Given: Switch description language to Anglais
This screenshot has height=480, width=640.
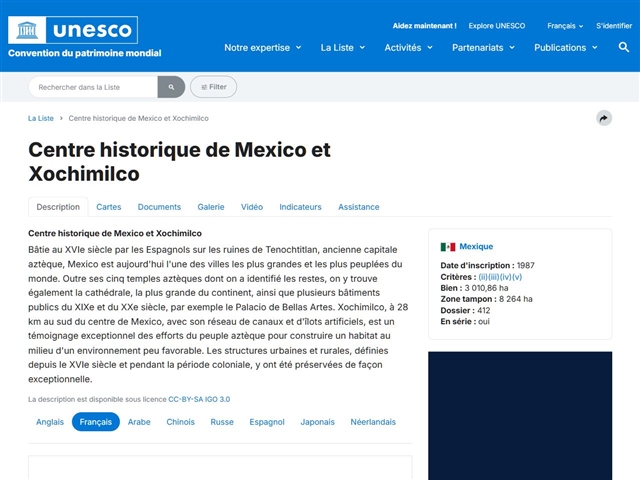Looking at the screenshot, I should 50,422.
